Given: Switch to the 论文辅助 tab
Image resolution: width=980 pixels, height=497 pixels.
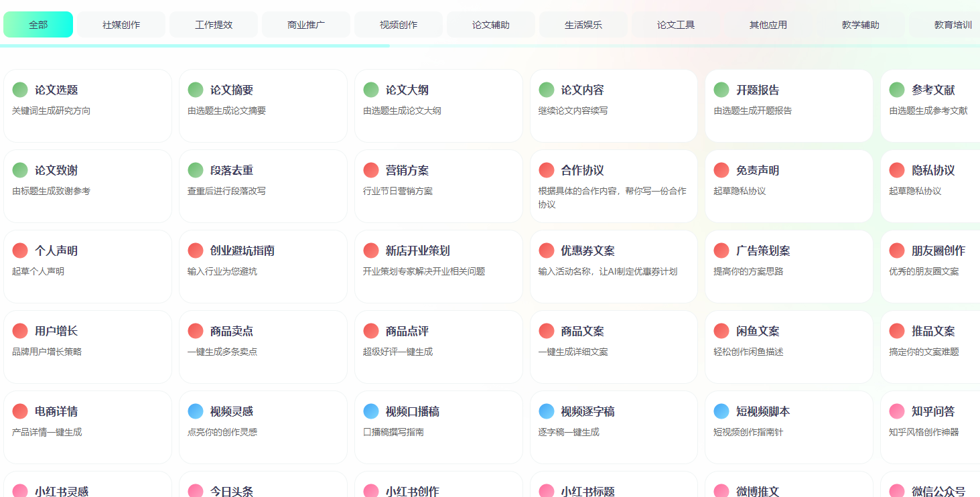Looking at the screenshot, I should coord(491,25).
